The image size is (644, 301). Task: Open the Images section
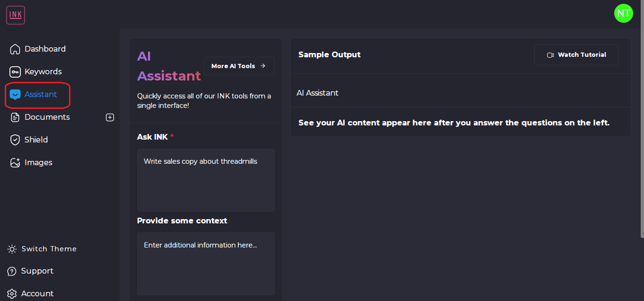(38, 162)
